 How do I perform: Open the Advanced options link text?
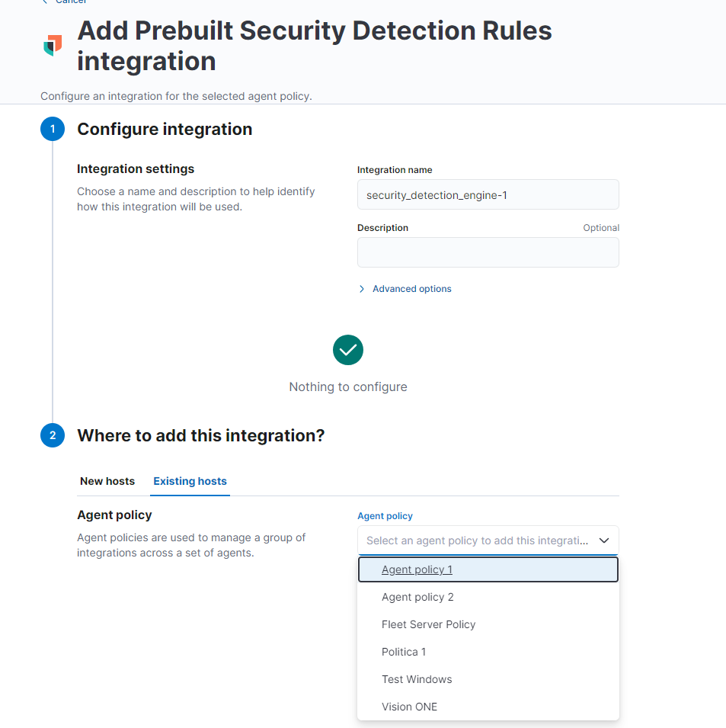(411, 289)
